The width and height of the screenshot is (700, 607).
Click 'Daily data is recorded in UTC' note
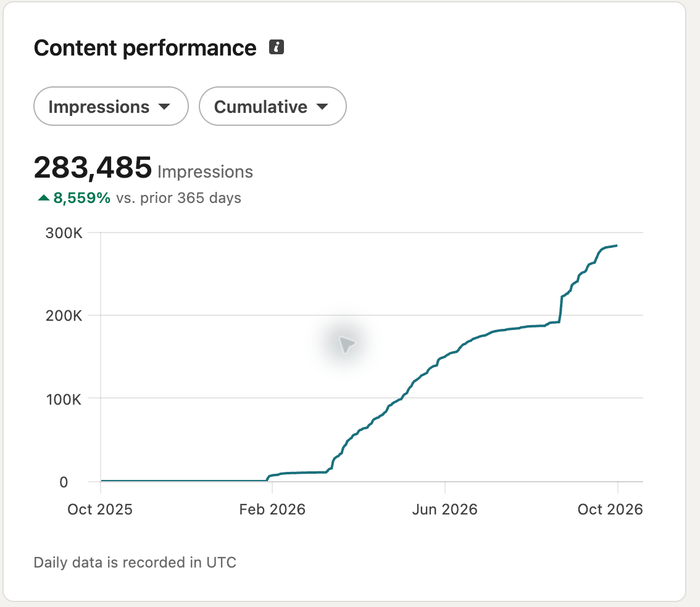135,563
